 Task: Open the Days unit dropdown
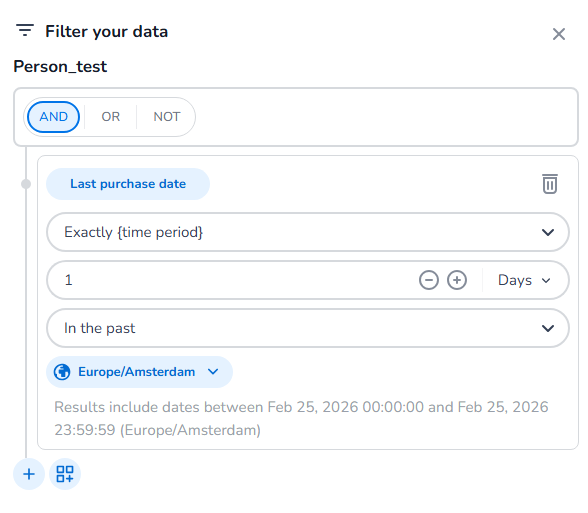[524, 280]
